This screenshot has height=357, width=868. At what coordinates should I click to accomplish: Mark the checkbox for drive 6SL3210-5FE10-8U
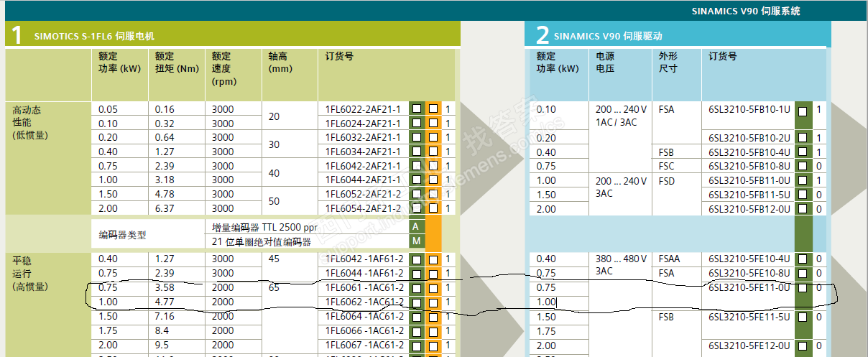pyautogui.click(x=803, y=274)
